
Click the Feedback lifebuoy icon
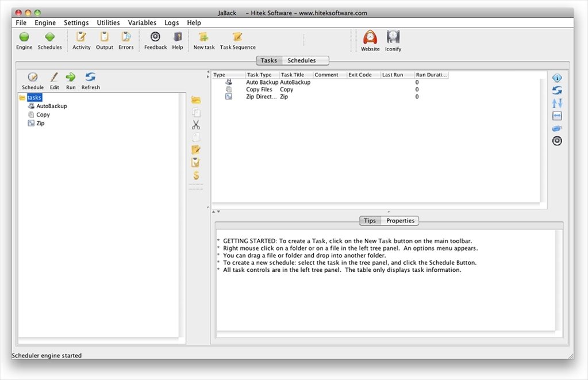click(155, 37)
